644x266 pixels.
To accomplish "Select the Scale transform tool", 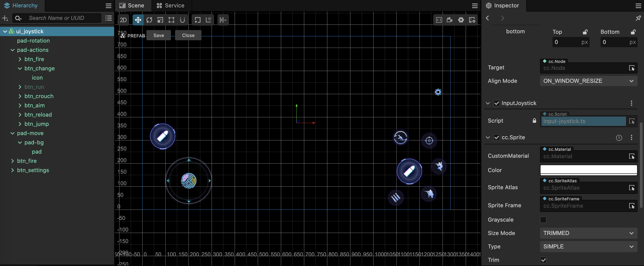I will [160, 20].
